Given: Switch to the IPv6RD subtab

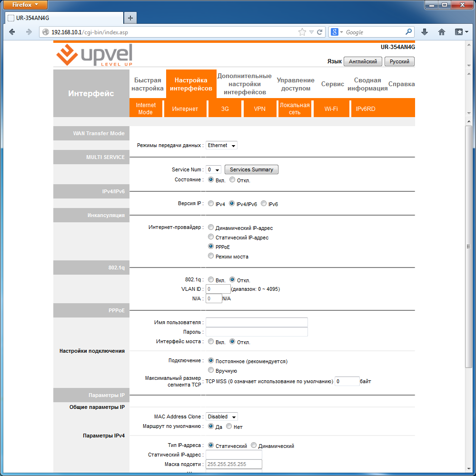Looking at the screenshot, I should coord(366,109).
